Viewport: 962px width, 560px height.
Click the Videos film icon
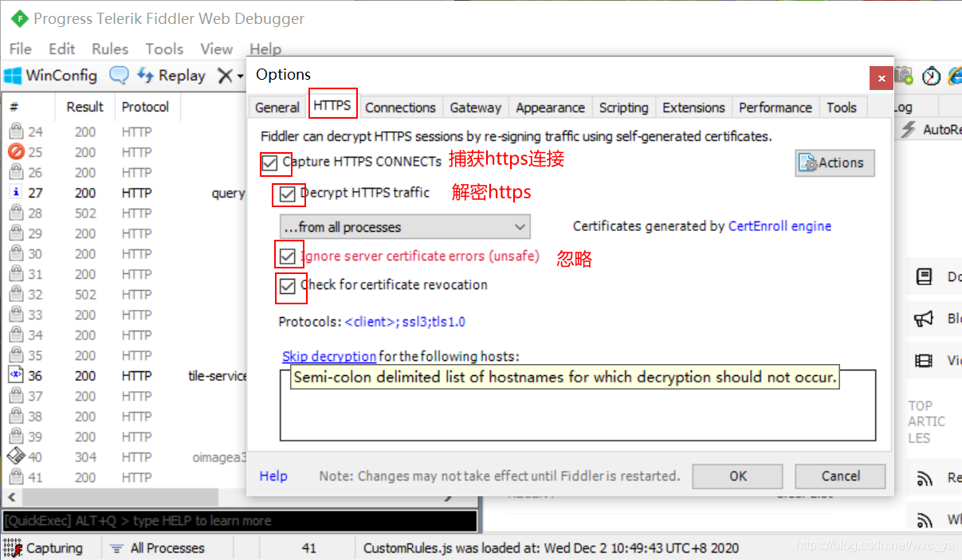pyautogui.click(x=925, y=361)
